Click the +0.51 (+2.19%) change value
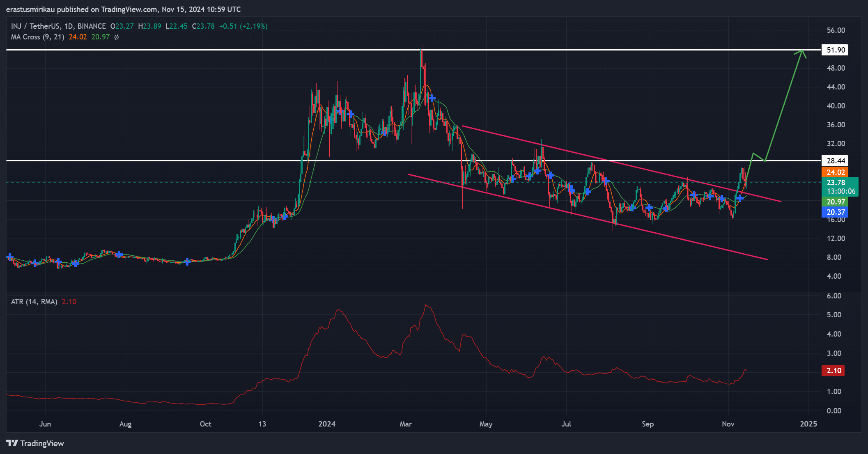The height and width of the screenshot is (454, 868). [243, 26]
